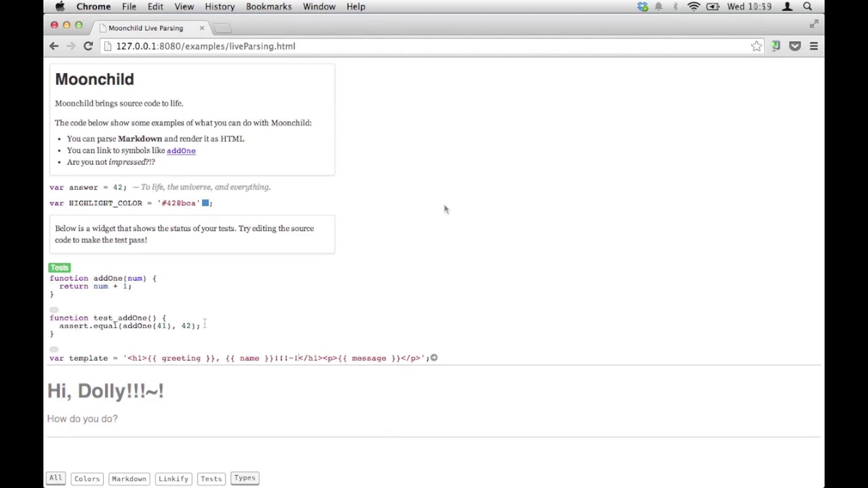Viewport: 868px width, 488px height.
Task: Click the Tests plugin button
Action: 211,479
